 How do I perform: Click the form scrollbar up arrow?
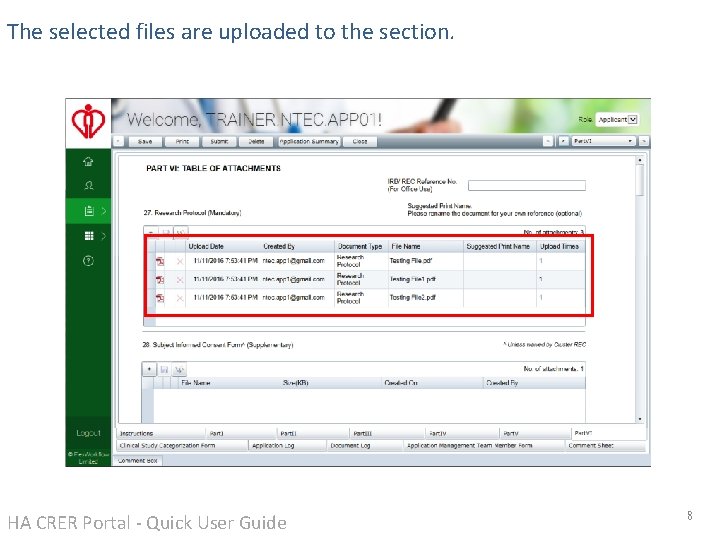[640, 160]
